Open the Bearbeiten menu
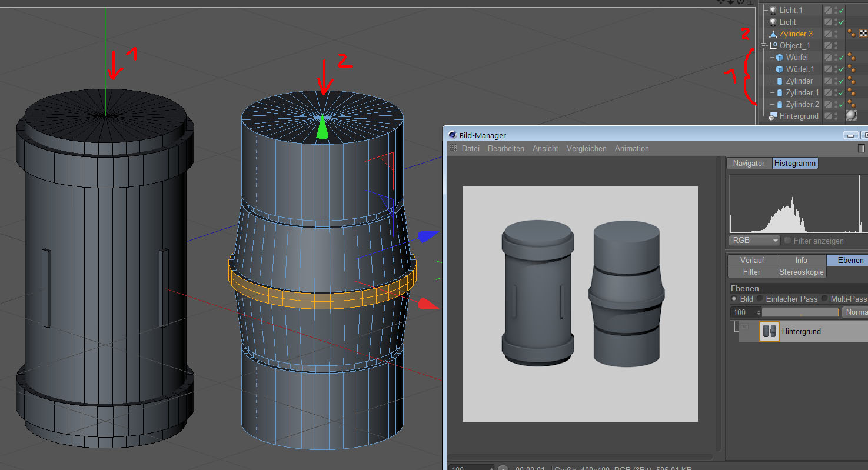868x470 pixels. tap(505, 148)
